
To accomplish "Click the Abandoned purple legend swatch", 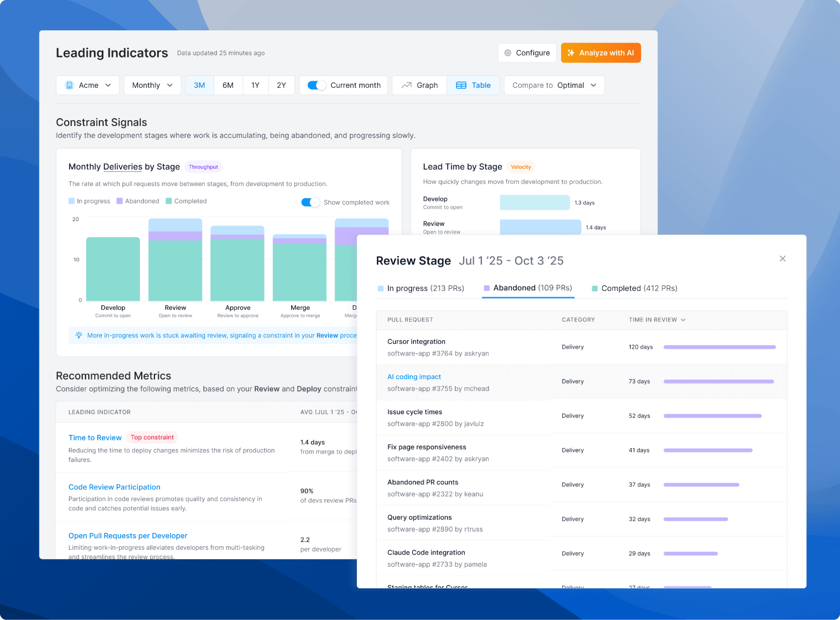I will pos(120,201).
